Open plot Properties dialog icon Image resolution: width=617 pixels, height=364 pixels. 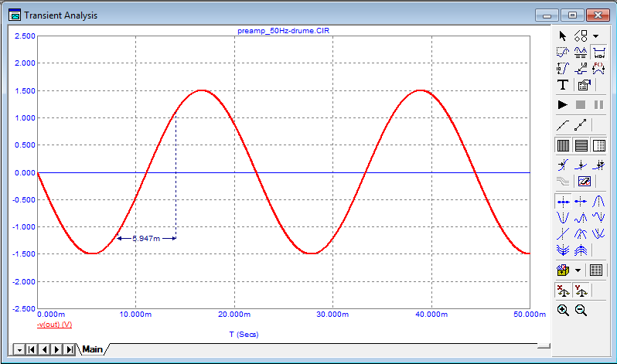584,84
